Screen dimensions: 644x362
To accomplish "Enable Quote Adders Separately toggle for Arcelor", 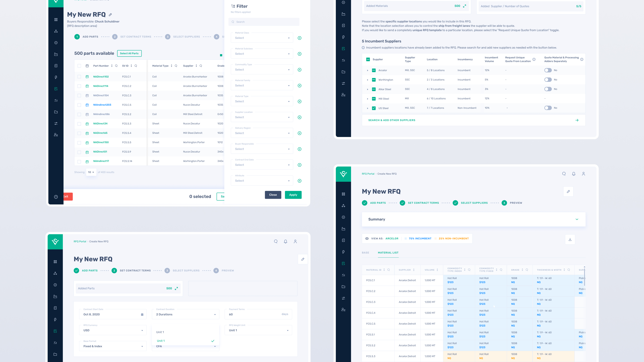I will [x=548, y=70].
